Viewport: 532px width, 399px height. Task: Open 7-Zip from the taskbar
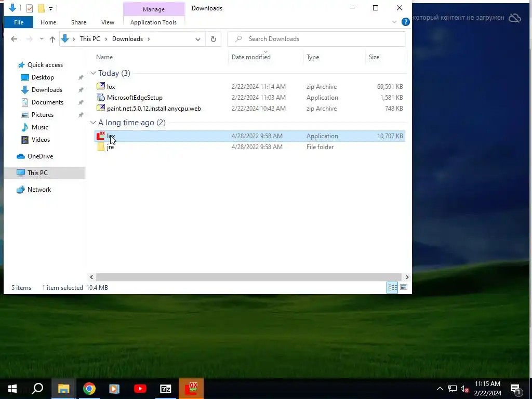[x=166, y=389]
